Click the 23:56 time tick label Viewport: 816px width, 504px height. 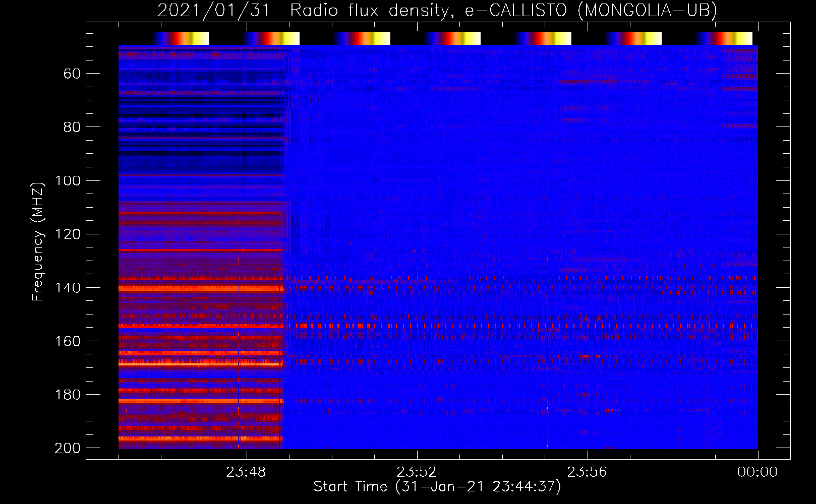[587, 472]
